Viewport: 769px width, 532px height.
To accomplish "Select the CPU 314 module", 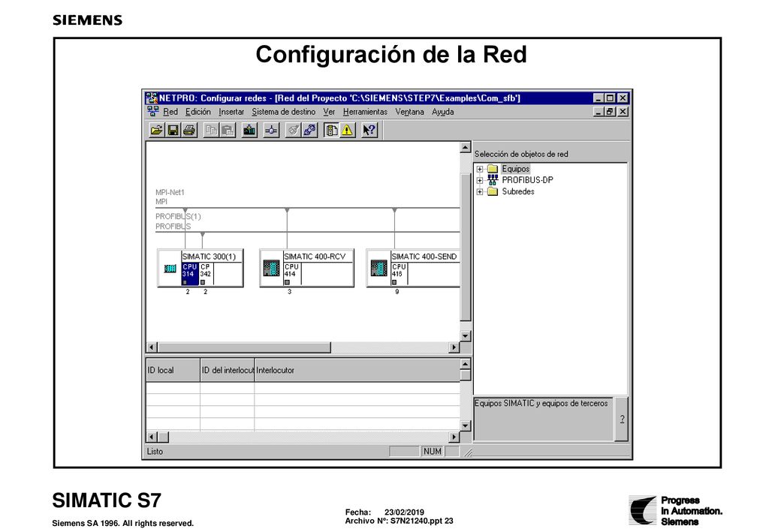I will coord(190,275).
